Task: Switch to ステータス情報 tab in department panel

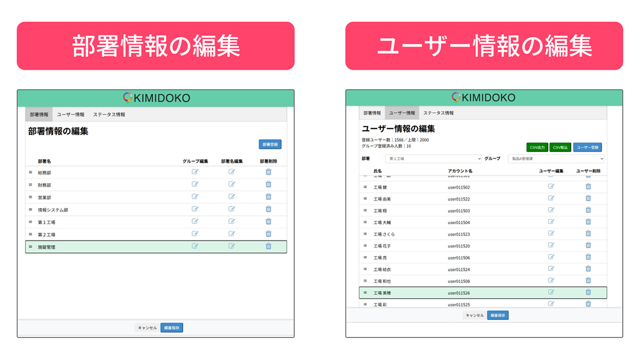Action: 109,115
